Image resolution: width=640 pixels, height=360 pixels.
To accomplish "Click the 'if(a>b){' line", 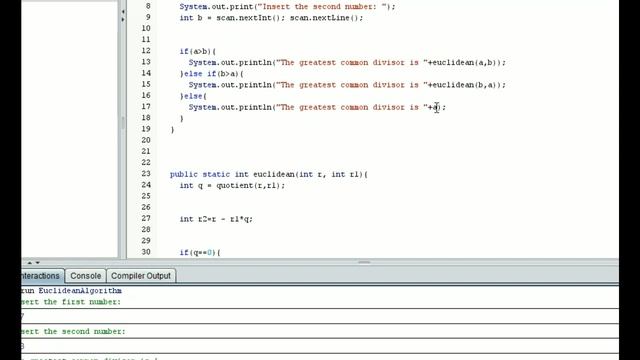I will pos(198,51).
